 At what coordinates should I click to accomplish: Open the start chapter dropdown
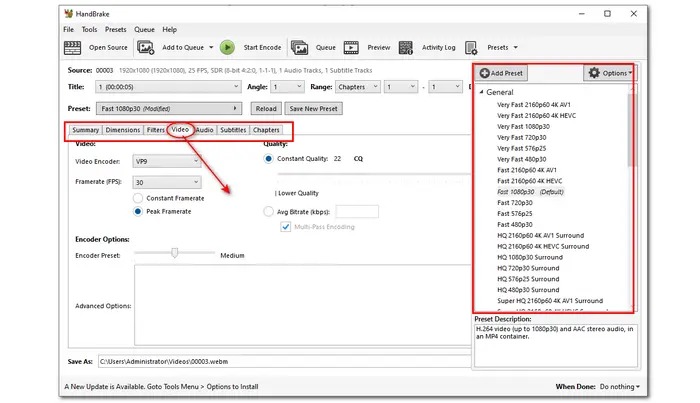pyautogui.click(x=401, y=87)
